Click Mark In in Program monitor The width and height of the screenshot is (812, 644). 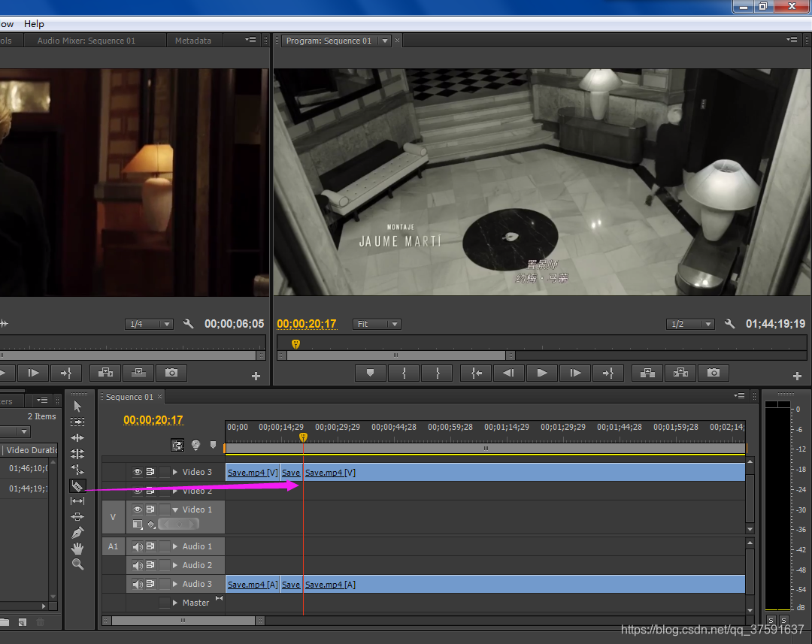(404, 373)
